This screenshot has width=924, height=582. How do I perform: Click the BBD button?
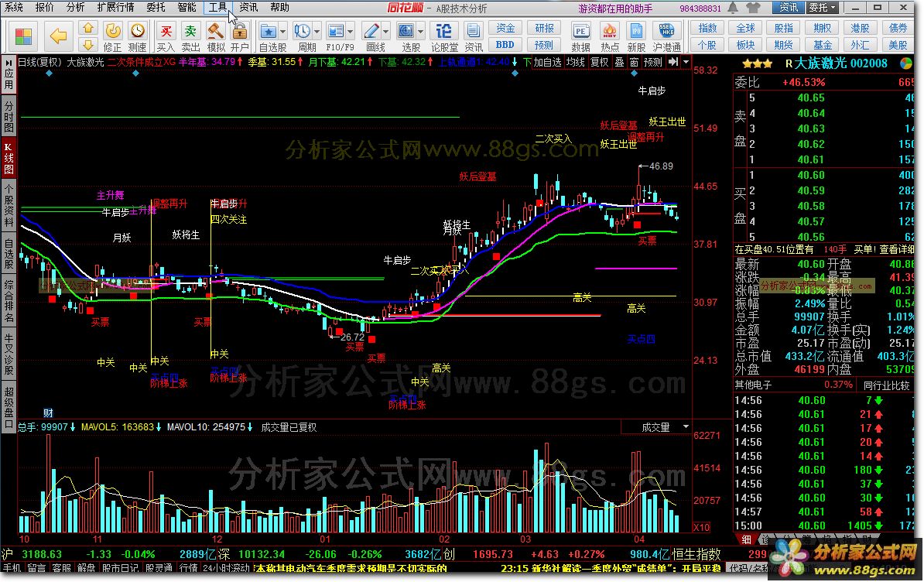click(505, 45)
